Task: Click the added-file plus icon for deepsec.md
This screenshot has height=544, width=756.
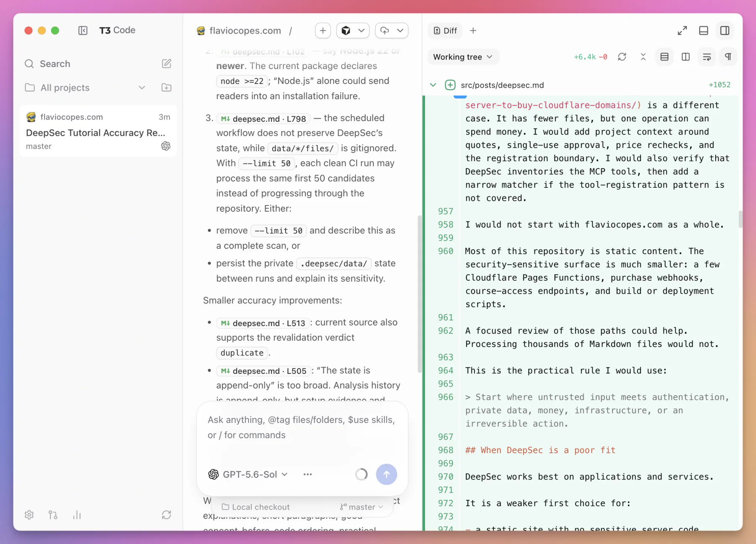Action: 450,85
